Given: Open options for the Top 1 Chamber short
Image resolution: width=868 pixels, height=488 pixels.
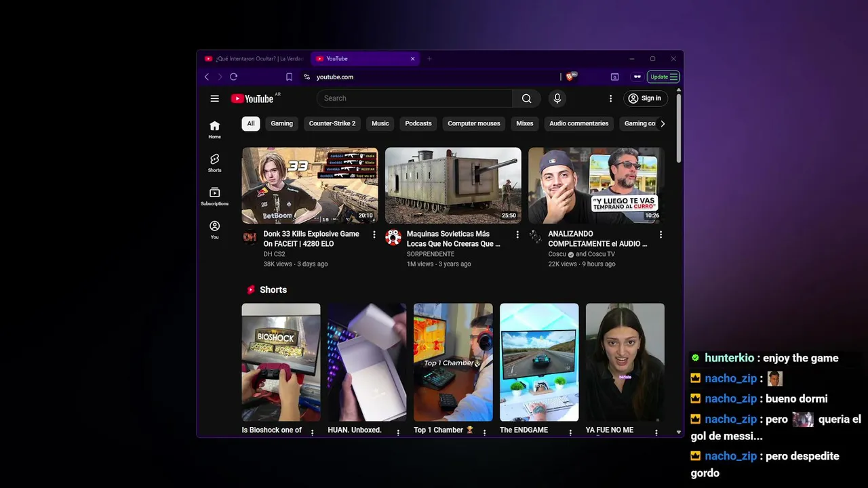Looking at the screenshot, I should pos(484,432).
